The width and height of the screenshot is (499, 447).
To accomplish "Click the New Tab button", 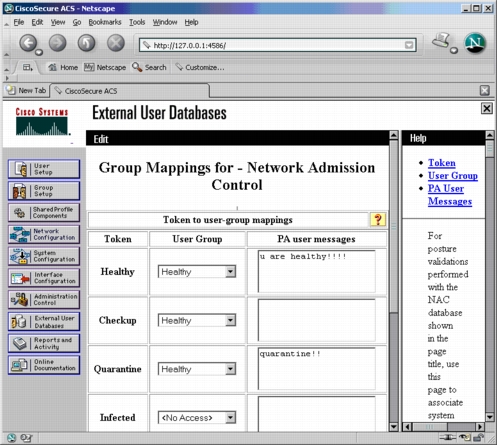I will pos(27,91).
